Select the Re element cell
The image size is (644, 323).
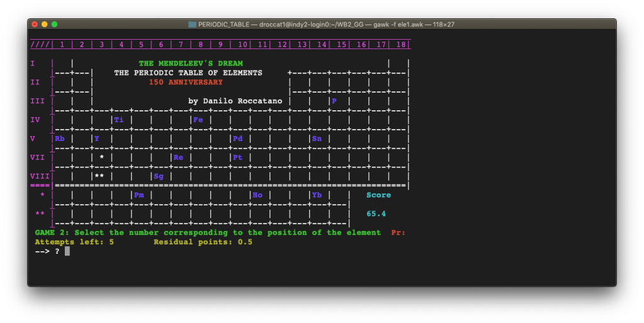pyautogui.click(x=178, y=157)
